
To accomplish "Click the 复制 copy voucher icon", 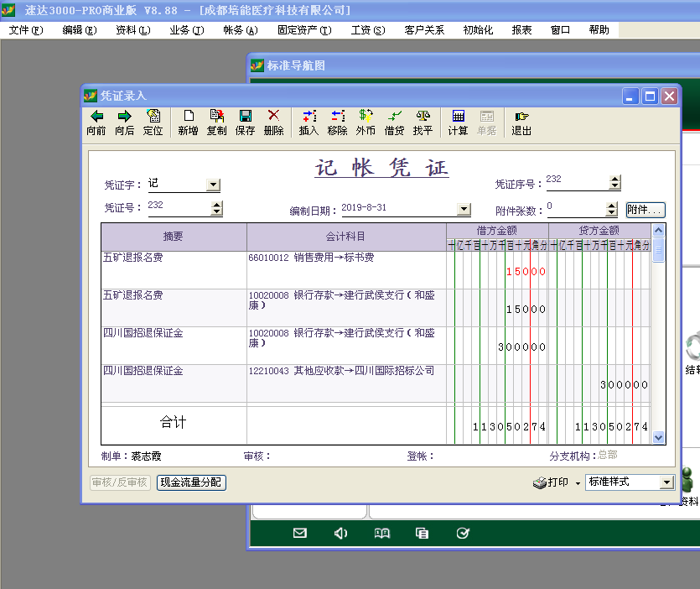I will click(x=216, y=117).
